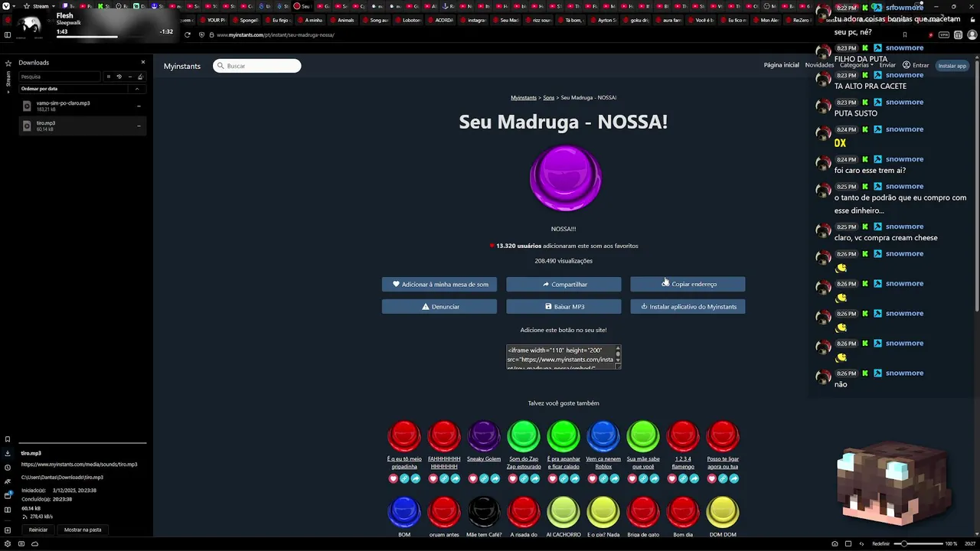Open the '1 2 3 4 flamengo' sound link

[x=683, y=462]
